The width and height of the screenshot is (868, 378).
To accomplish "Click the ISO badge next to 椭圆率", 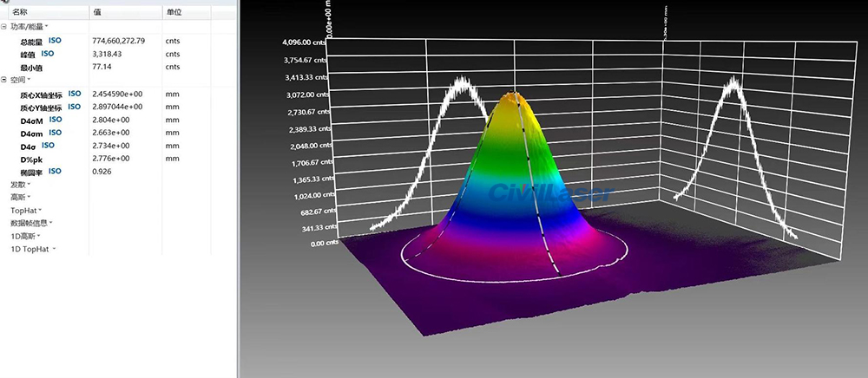I will tap(56, 171).
